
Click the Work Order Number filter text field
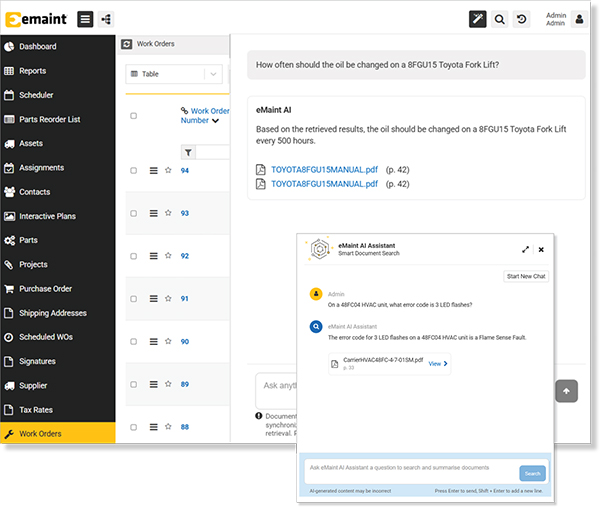click(213, 153)
